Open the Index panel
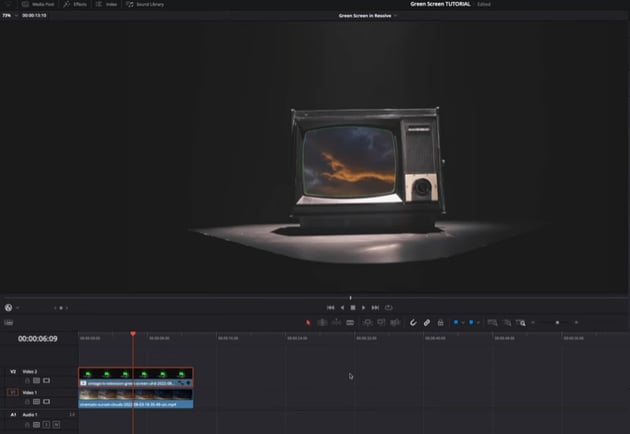 click(x=106, y=4)
